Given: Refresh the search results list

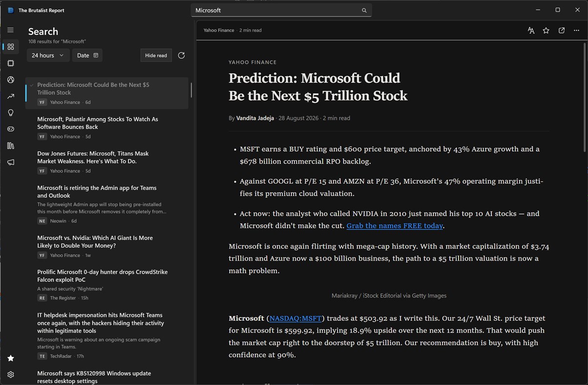Looking at the screenshot, I should point(181,55).
